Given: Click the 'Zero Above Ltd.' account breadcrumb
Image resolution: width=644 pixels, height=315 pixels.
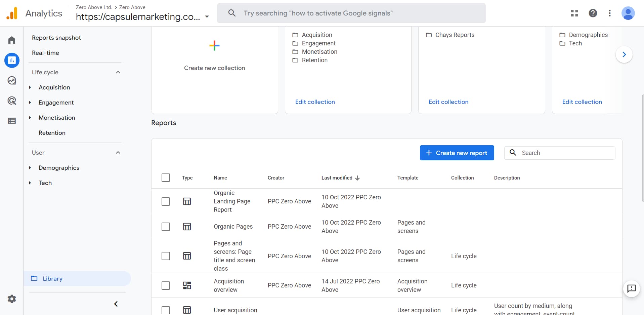Looking at the screenshot, I should [94, 7].
